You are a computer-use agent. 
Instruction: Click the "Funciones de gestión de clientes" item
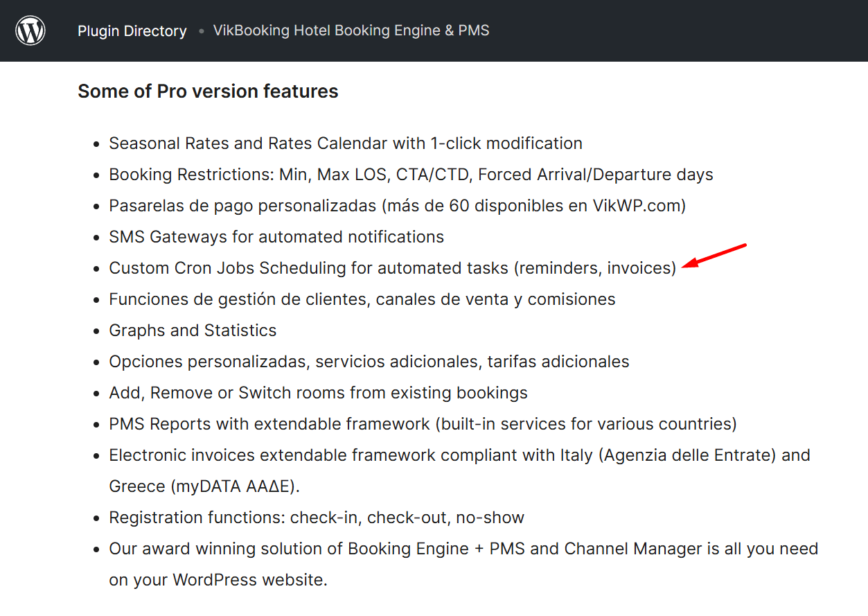[362, 299]
